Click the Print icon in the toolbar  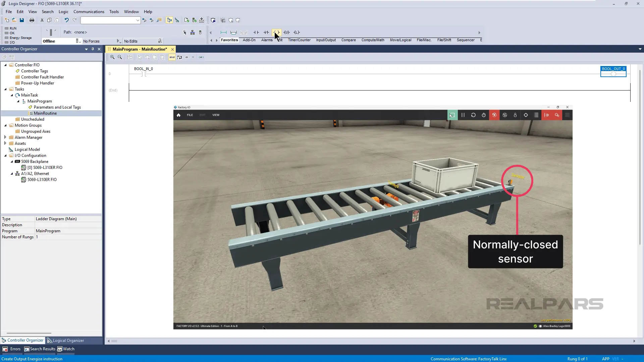(x=32, y=20)
